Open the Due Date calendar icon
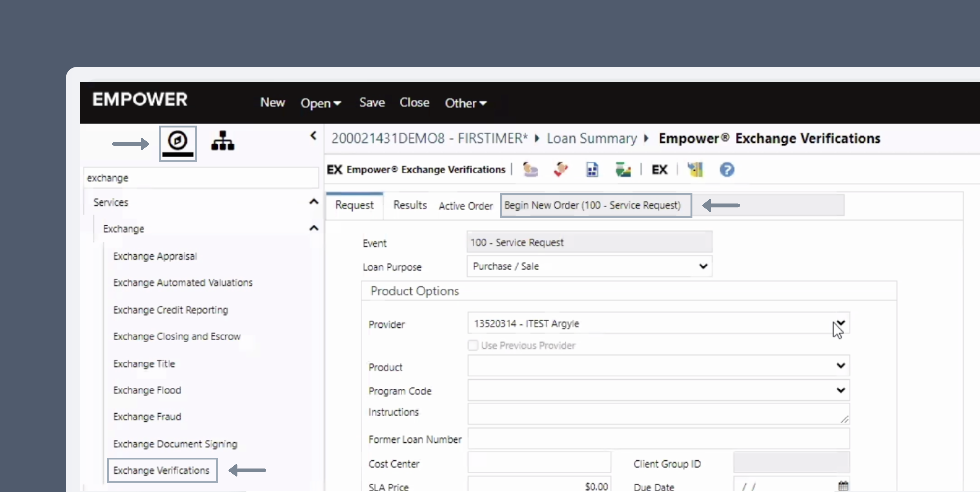 (843, 485)
